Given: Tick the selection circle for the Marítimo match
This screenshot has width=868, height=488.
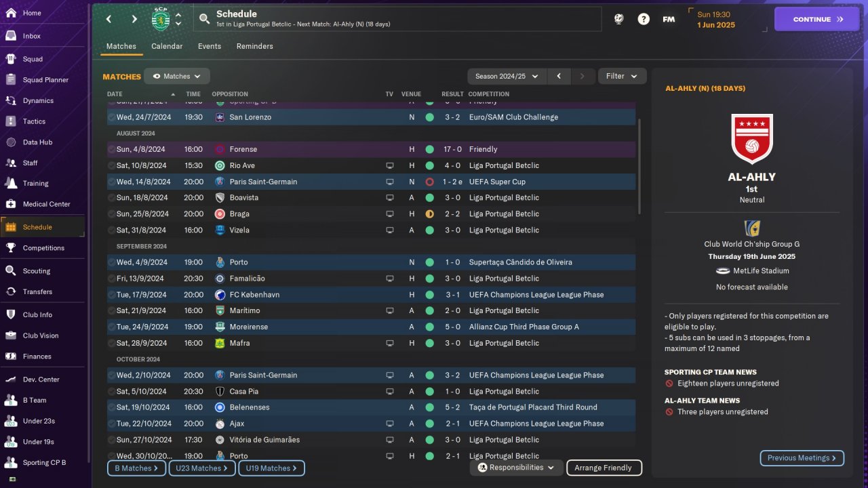Looking at the screenshot, I should click(x=112, y=311).
